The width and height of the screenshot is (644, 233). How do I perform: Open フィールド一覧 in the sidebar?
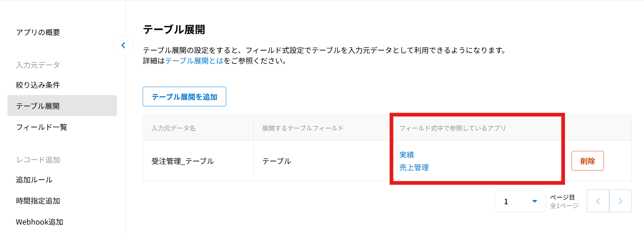41,127
